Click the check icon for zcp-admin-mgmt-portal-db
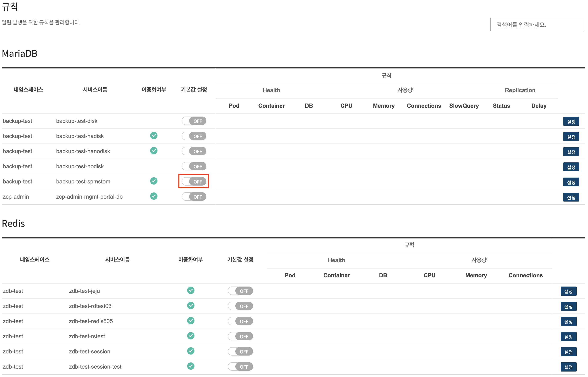The image size is (588, 377). click(x=154, y=196)
